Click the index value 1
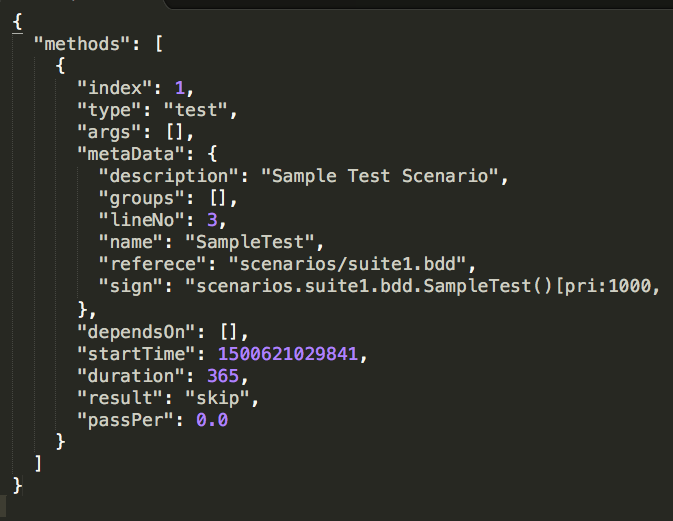The width and height of the screenshot is (673, 521). click(180, 88)
